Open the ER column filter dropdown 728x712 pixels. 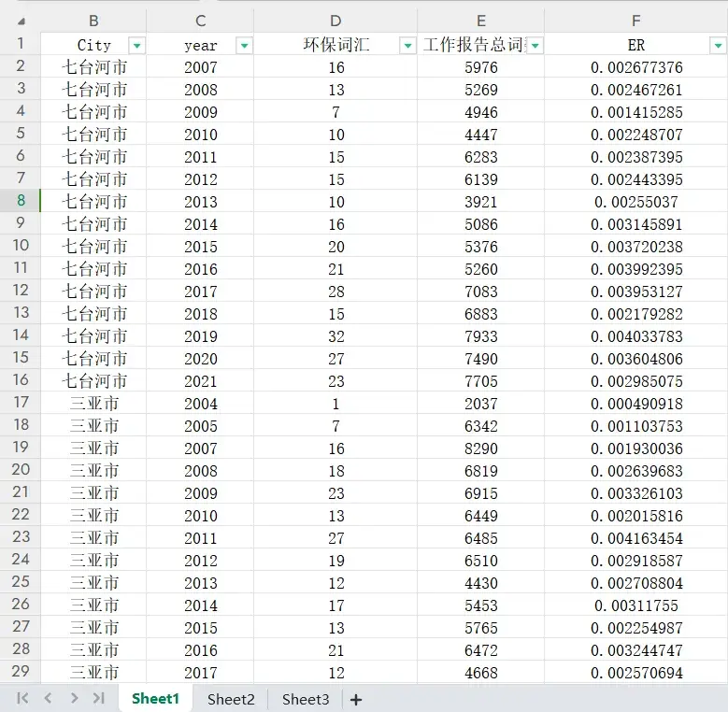click(x=718, y=46)
